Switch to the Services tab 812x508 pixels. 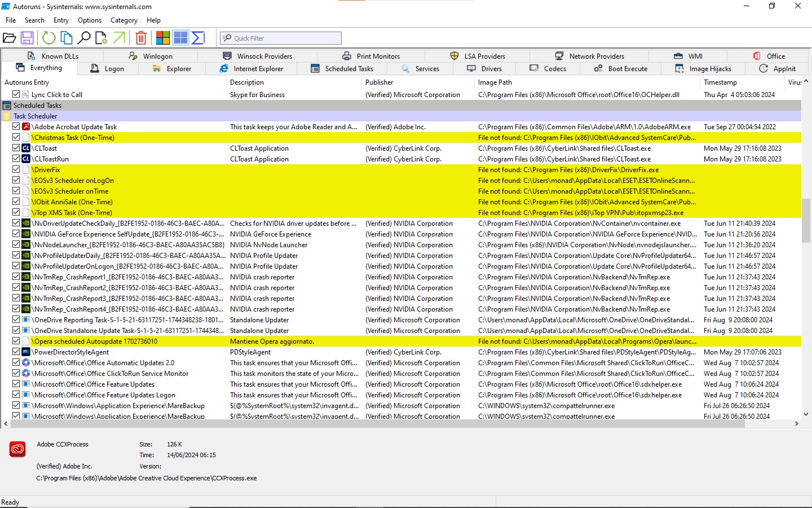coord(420,69)
